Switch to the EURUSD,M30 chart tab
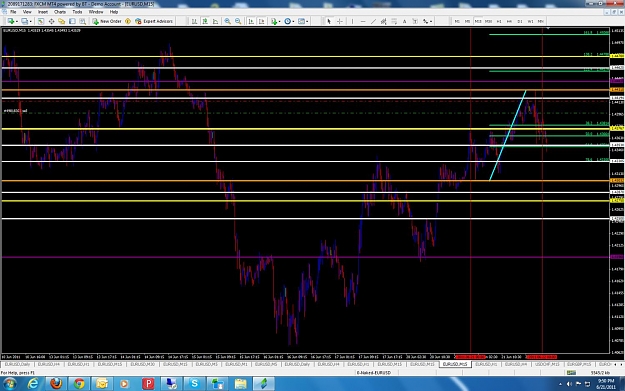This screenshot has width=625, height=391. point(142,364)
